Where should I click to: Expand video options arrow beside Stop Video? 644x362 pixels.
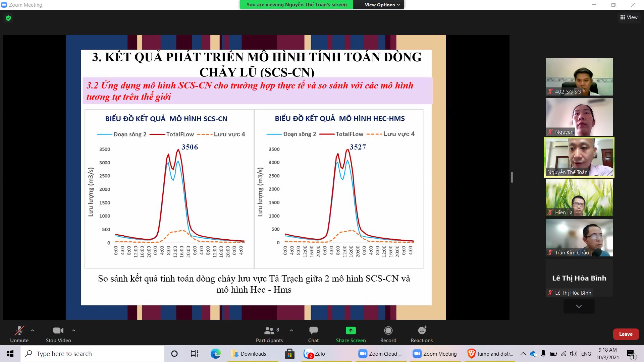pos(74,330)
